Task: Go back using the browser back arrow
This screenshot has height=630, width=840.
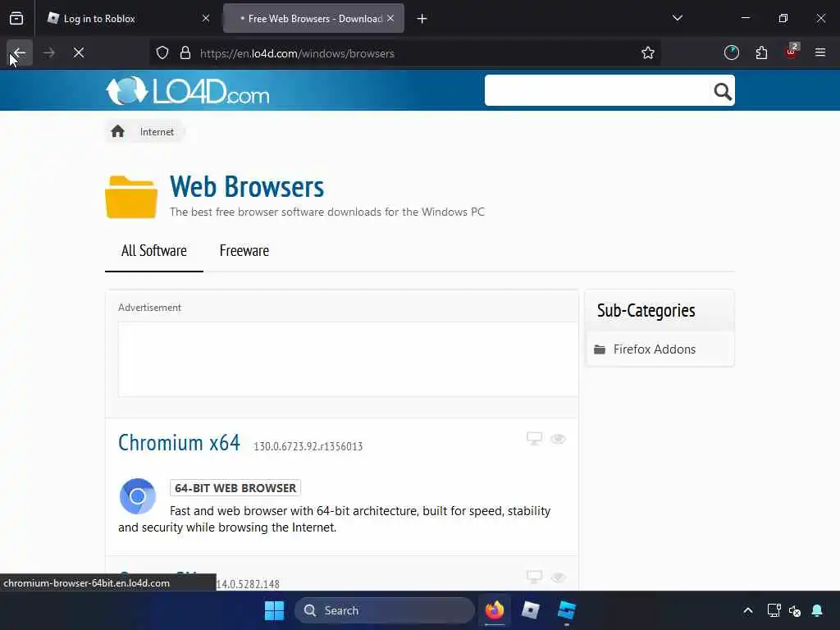Action: [x=20, y=52]
